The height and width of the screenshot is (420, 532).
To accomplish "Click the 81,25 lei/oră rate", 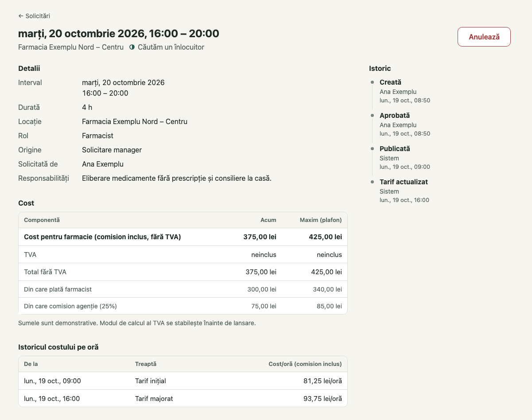I will click(322, 381).
